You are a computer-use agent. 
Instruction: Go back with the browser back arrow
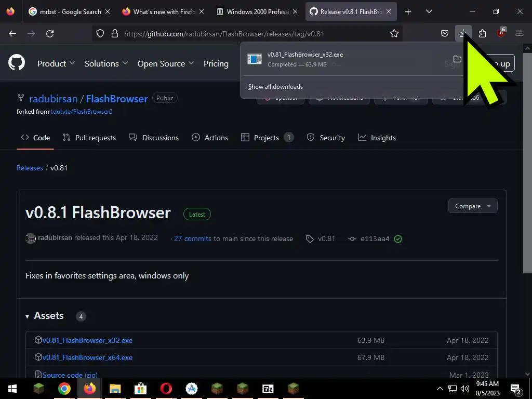tap(12, 34)
